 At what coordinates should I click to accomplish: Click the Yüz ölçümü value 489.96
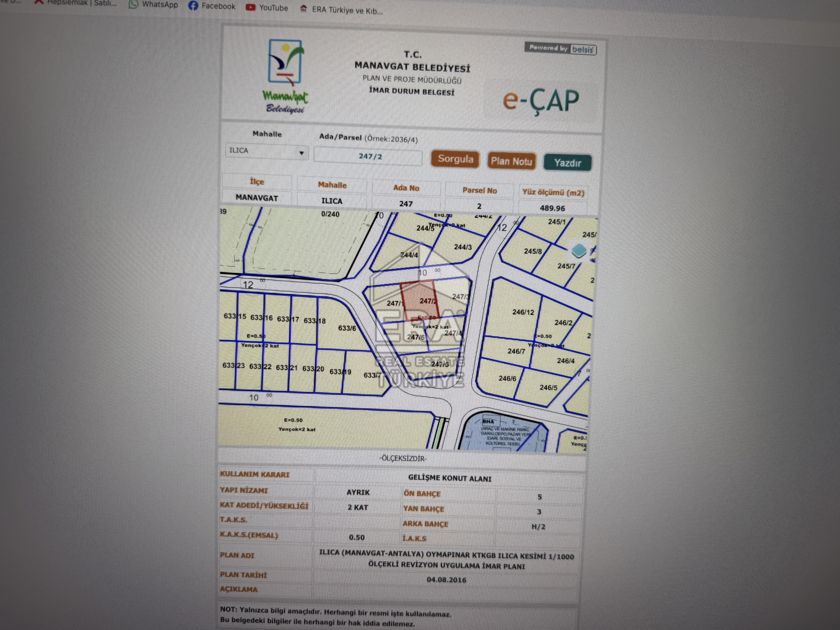tap(552, 208)
